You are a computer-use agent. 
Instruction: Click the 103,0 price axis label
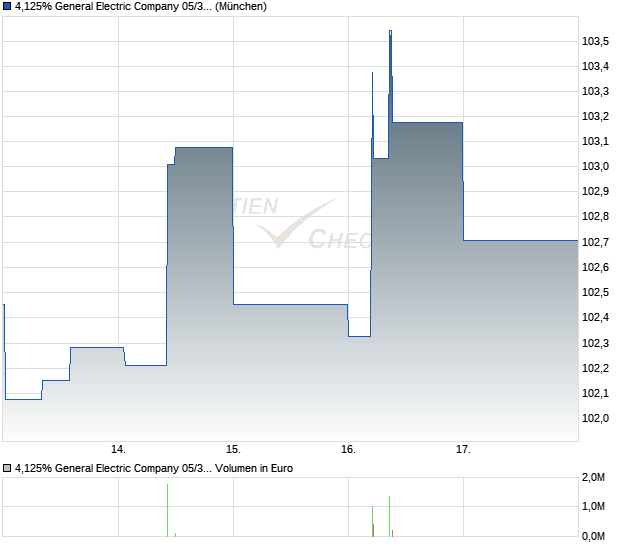[596, 166]
